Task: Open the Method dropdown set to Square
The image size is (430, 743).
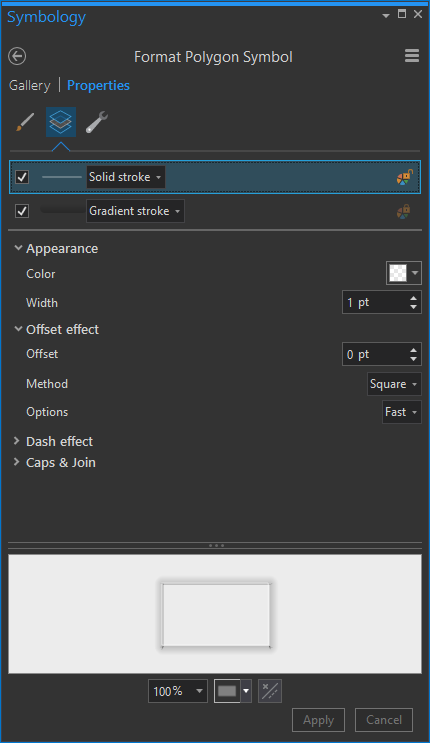Action: pyautogui.click(x=394, y=384)
